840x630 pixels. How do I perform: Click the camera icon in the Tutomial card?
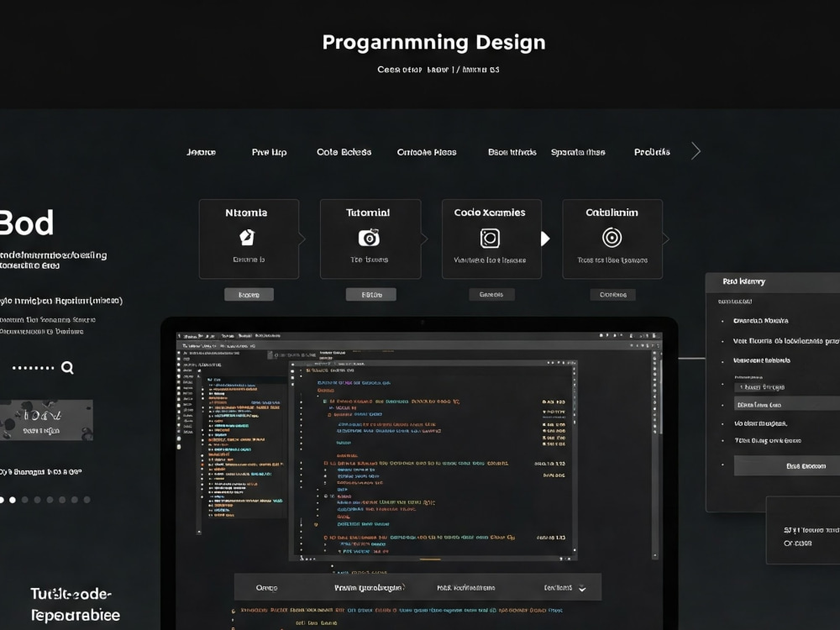coord(369,238)
